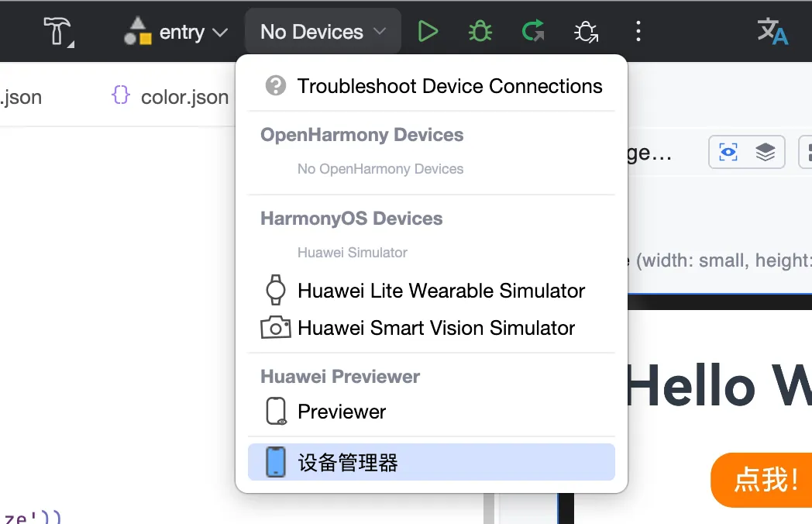
Task: Open the three-dot more actions menu
Action: (638, 32)
